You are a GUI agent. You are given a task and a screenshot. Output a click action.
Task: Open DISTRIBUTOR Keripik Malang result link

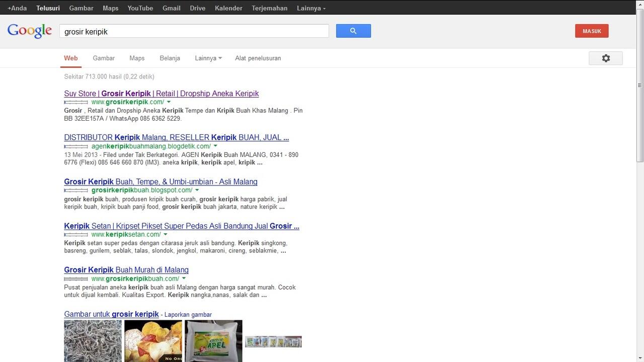[x=177, y=137]
